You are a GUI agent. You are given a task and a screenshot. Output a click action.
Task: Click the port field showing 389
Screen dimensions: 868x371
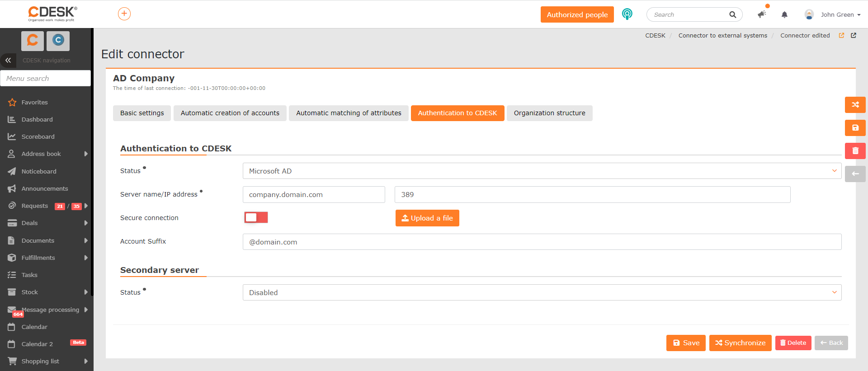tap(593, 194)
